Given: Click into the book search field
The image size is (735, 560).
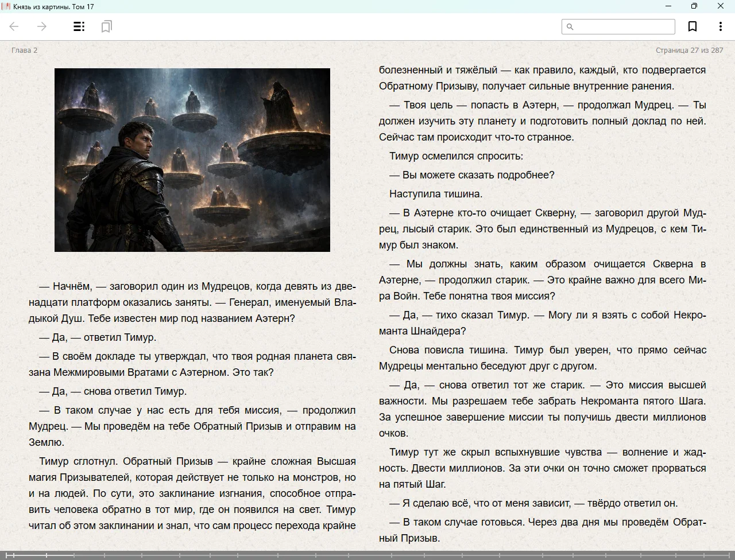Looking at the screenshot, I should (x=624, y=26).
